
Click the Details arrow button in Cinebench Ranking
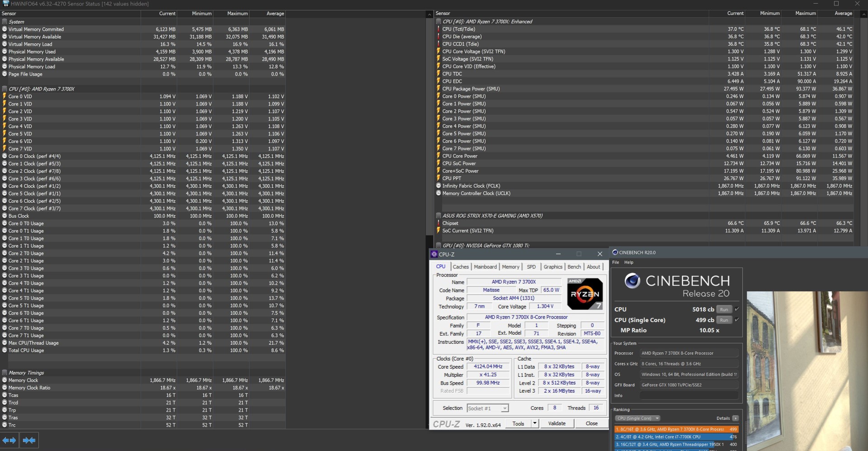click(x=736, y=418)
